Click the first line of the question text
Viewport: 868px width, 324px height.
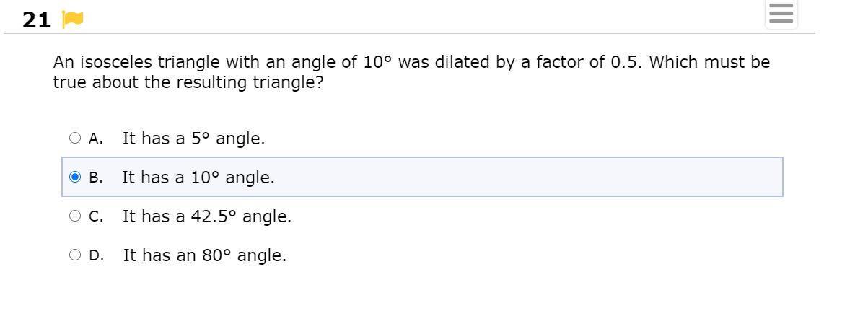[411, 62]
